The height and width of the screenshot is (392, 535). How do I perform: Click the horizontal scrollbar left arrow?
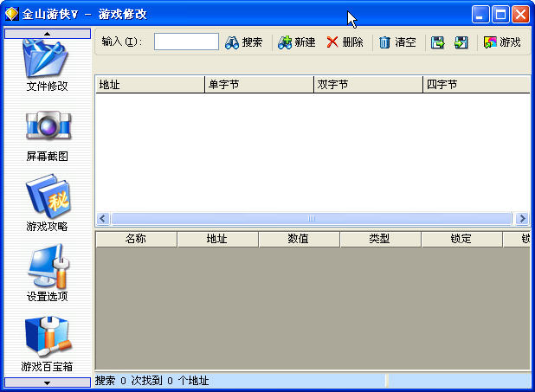tap(103, 218)
